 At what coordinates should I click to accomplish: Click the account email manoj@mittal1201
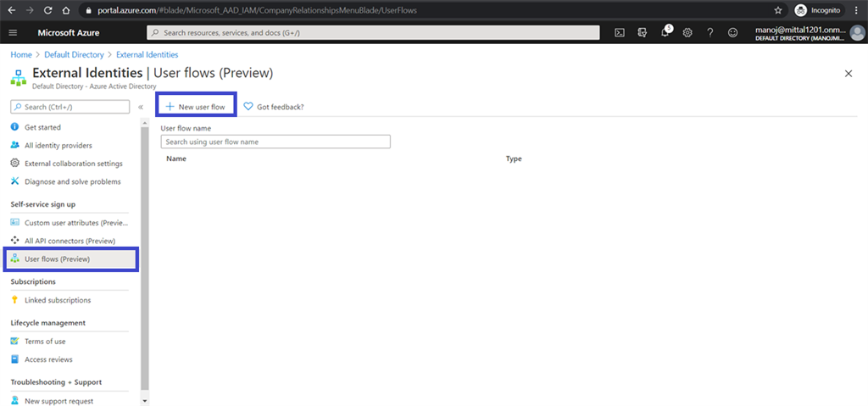800,30
